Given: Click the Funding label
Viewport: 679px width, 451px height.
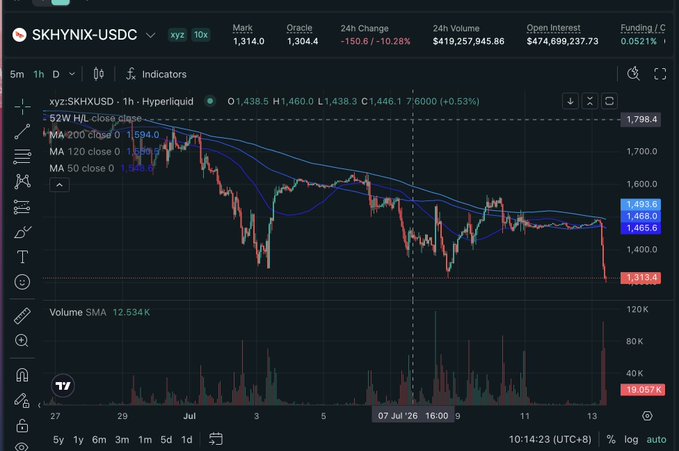Looking at the screenshot, I should pos(643,28).
